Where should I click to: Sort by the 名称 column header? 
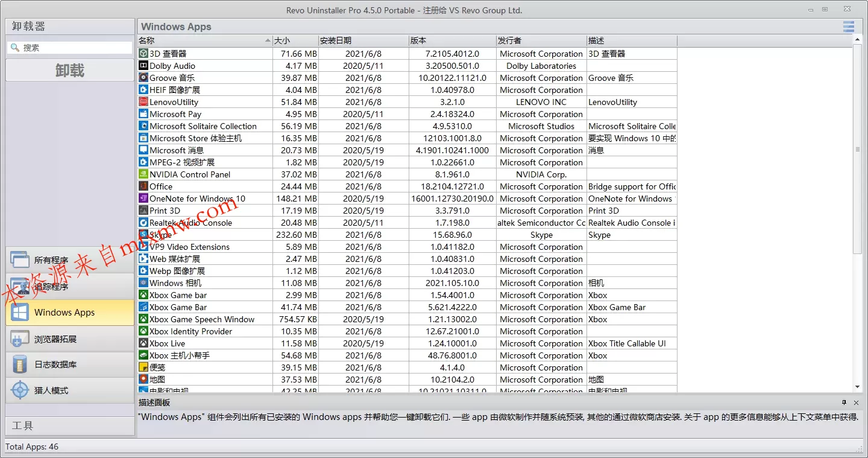click(x=205, y=41)
